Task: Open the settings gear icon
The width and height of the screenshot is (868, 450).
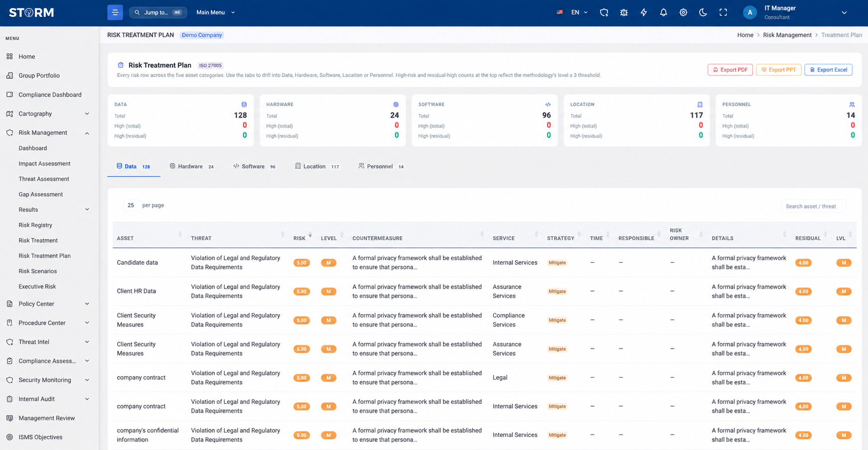Action: point(683,12)
